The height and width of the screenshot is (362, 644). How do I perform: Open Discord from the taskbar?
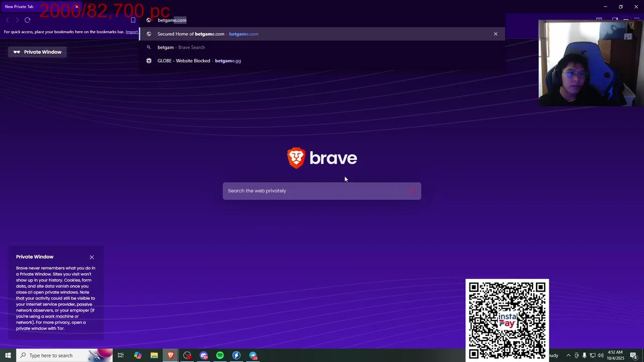204,355
